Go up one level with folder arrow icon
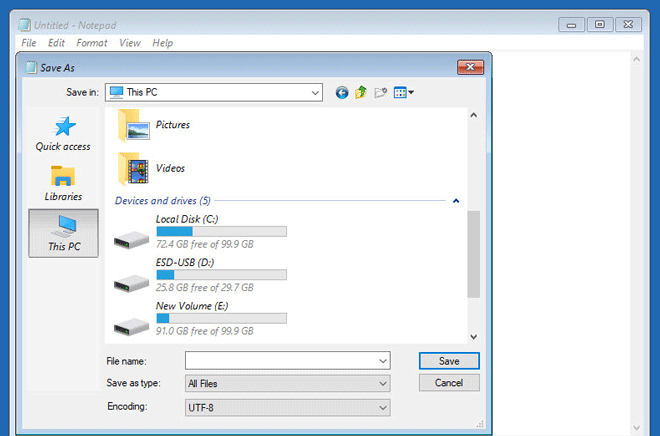This screenshot has height=436, width=660. (x=361, y=92)
